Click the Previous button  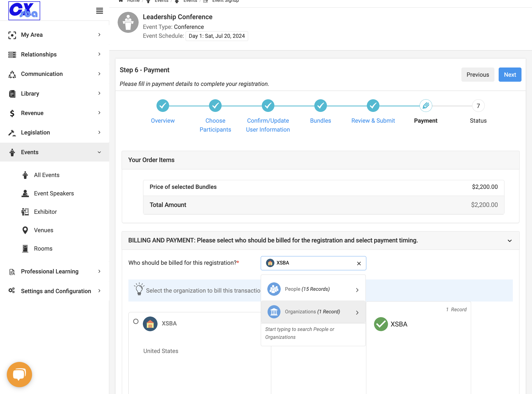coord(478,75)
